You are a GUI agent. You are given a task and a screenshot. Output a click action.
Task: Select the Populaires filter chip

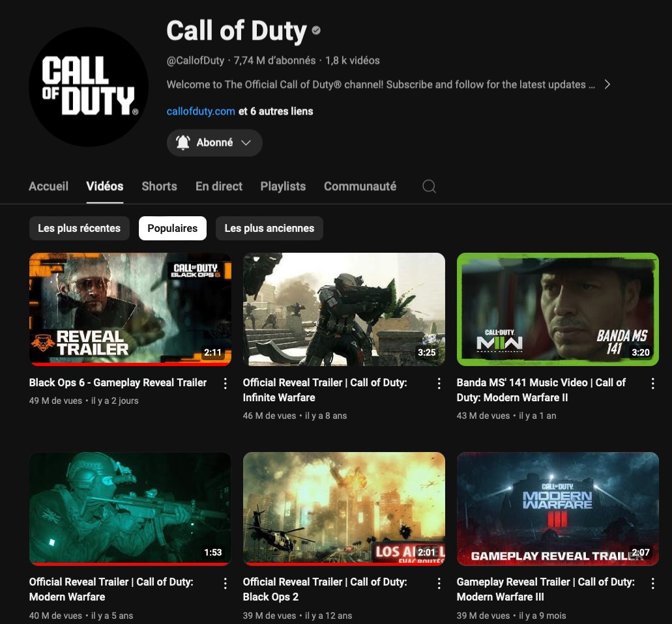172,228
